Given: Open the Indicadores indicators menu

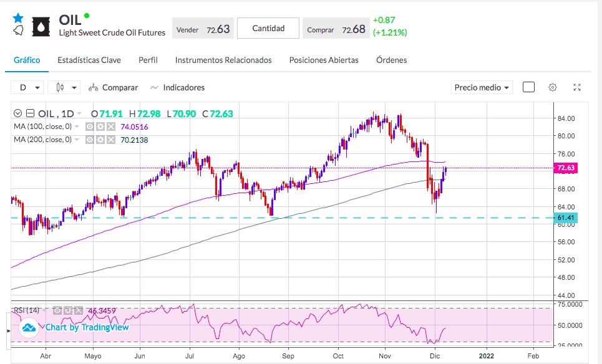Looking at the screenshot, I should [177, 87].
